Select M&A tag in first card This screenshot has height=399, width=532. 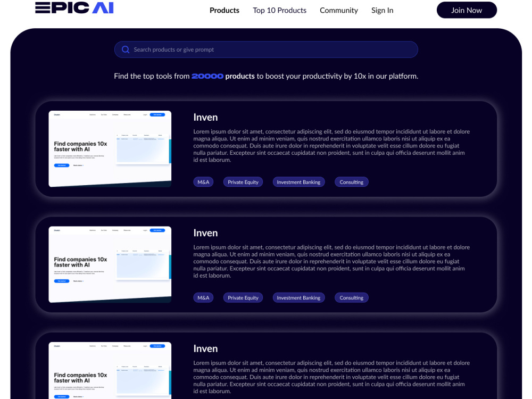pyautogui.click(x=203, y=182)
